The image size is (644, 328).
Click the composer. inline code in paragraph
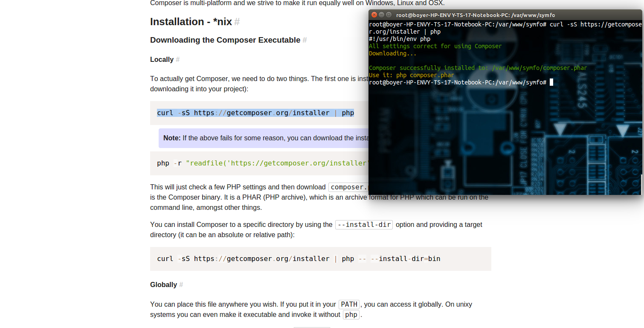pyautogui.click(x=348, y=187)
